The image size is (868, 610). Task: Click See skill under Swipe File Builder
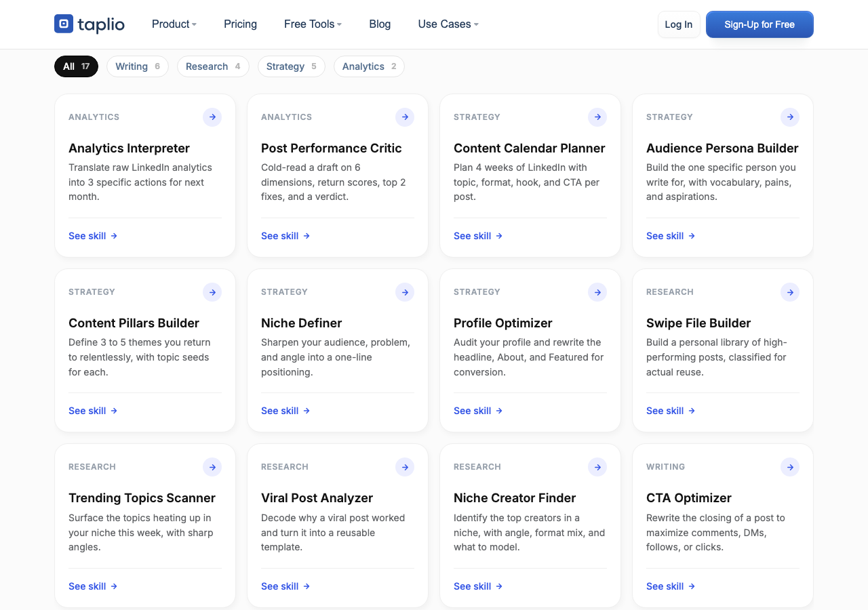(671, 411)
